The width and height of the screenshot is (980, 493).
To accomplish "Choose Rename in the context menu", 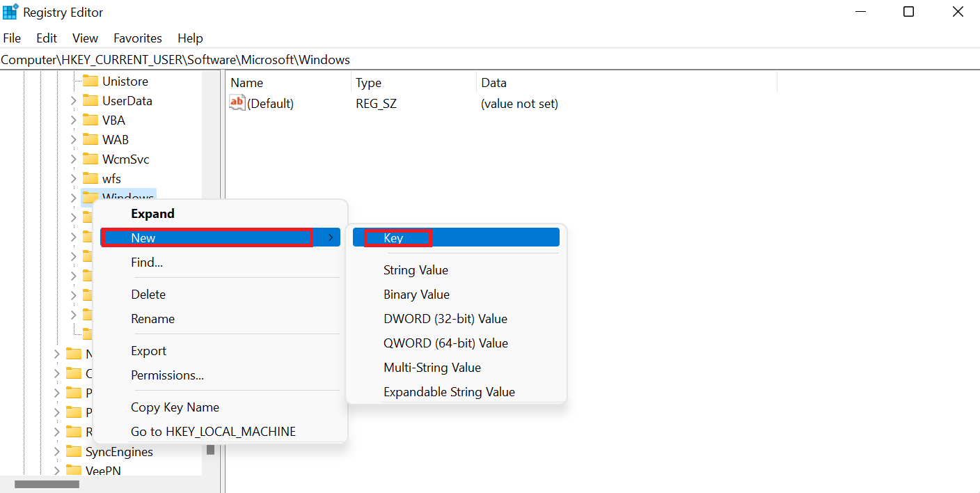I will coord(220,319).
